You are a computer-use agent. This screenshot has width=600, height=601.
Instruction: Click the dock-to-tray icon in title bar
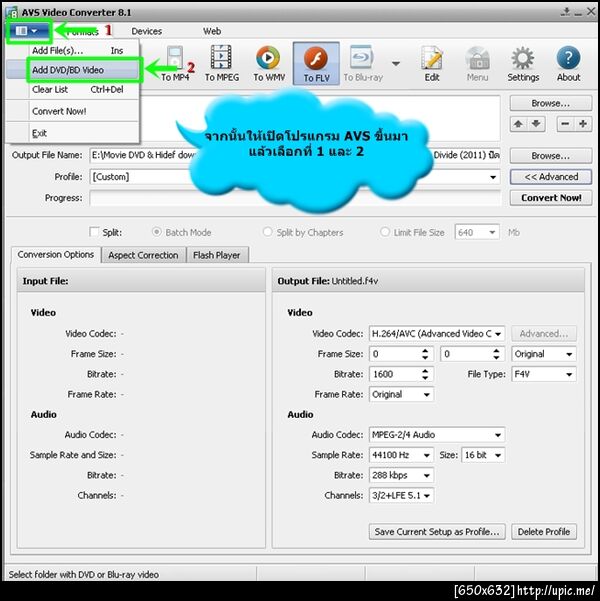point(566,12)
